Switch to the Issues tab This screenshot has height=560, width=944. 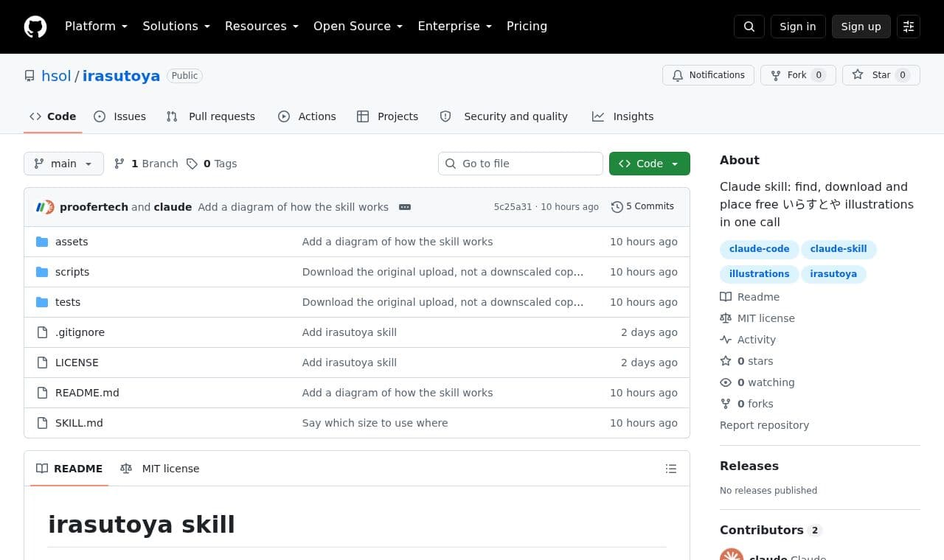(120, 116)
